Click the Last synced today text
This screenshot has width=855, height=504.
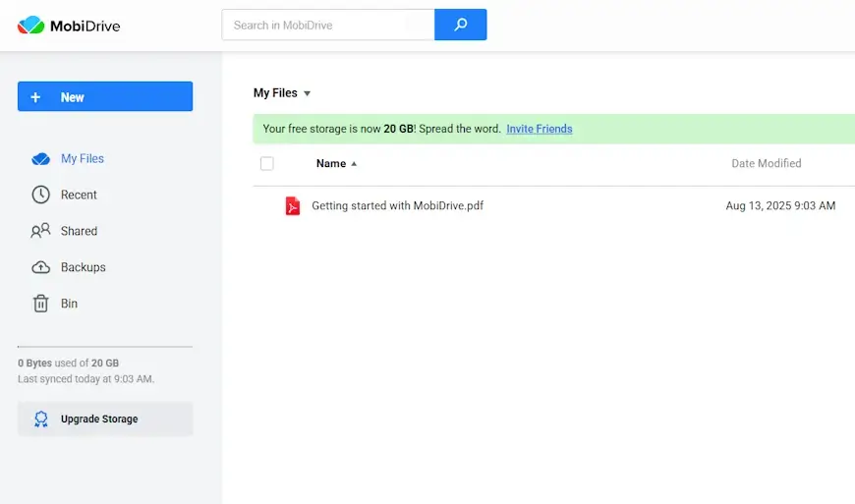[86, 378]
